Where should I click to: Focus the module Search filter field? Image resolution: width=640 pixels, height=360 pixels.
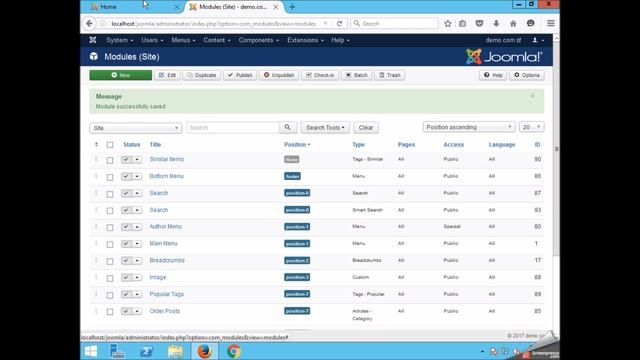point(233,128)
